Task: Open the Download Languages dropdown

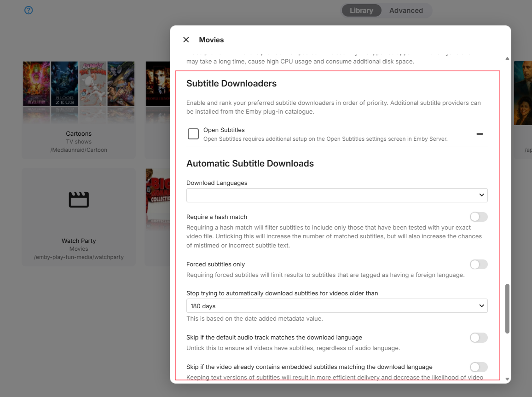Action: 336,195
